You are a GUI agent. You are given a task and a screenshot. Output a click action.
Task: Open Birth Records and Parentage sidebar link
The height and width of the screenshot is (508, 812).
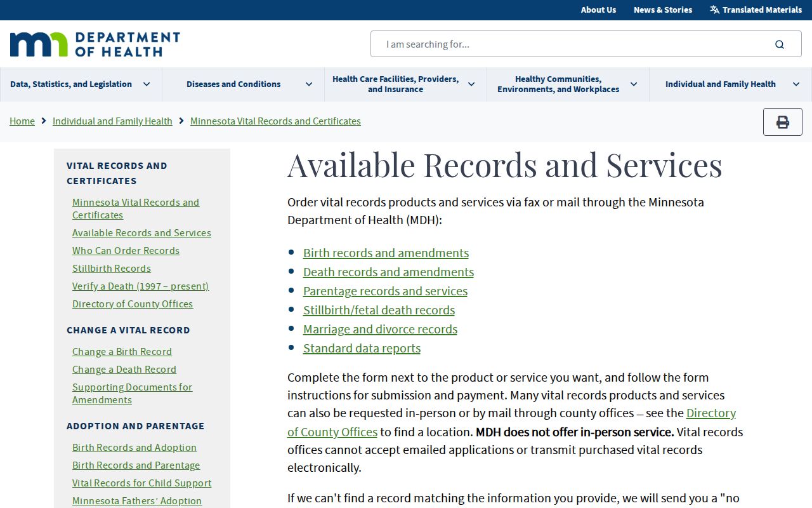[x=136, y=465]
